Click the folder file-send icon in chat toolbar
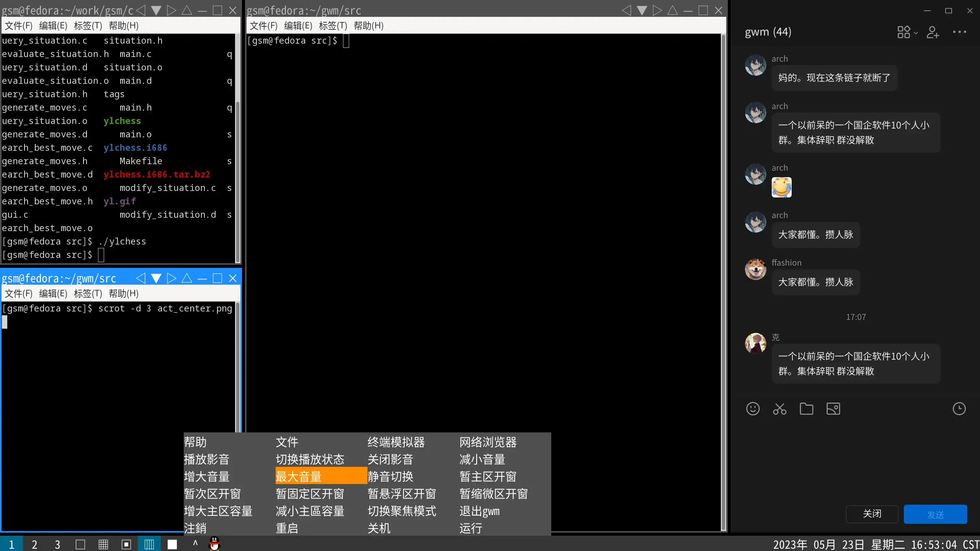This screenshot has width=980, height=551. click(806, 409)
